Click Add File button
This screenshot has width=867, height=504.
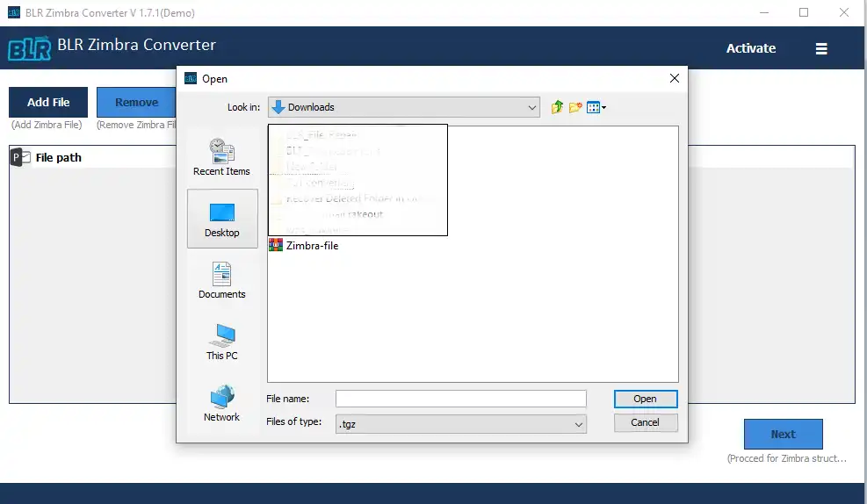(48, 102)
